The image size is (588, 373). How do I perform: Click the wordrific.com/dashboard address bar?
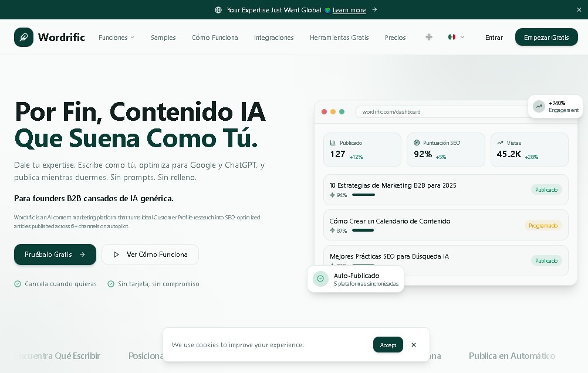[x=442, y=111]
